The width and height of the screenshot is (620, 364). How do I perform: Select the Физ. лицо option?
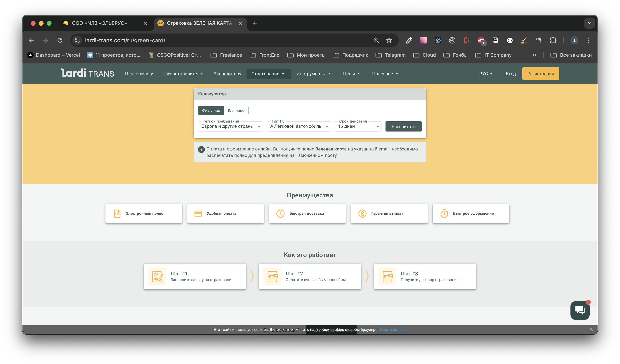coord(211,110)
